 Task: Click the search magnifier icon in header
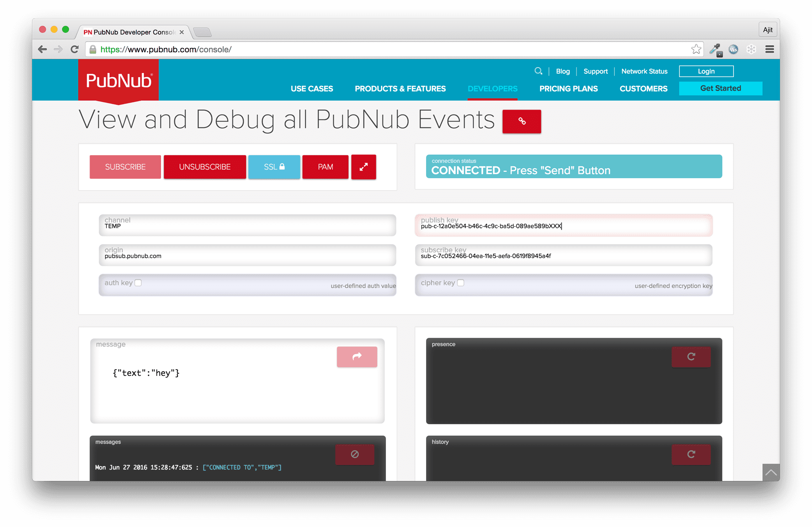(538, 71)
